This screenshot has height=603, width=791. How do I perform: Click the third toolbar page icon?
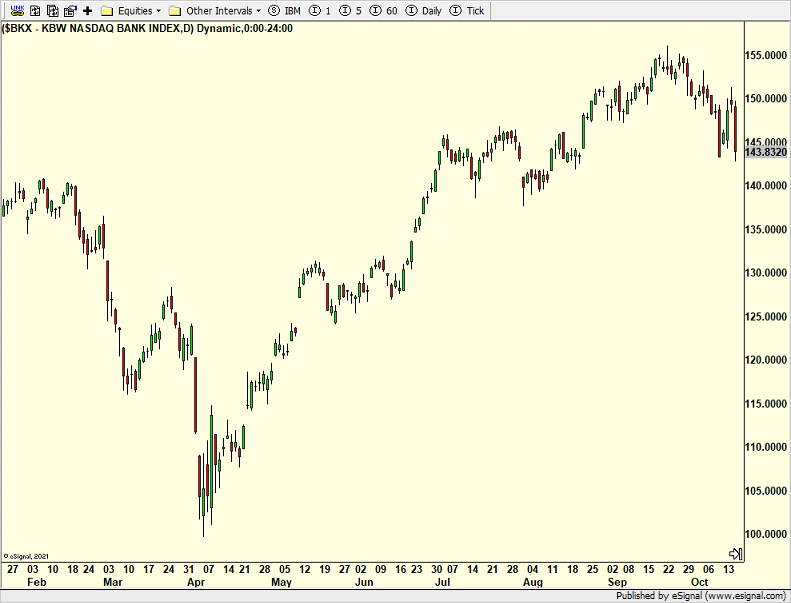click(50, 10)
